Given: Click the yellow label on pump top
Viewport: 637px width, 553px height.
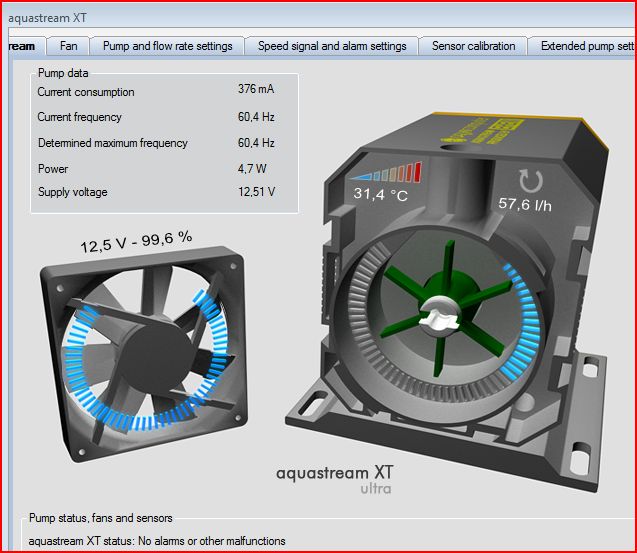Looking at the screenshot, I should [483, 130].
